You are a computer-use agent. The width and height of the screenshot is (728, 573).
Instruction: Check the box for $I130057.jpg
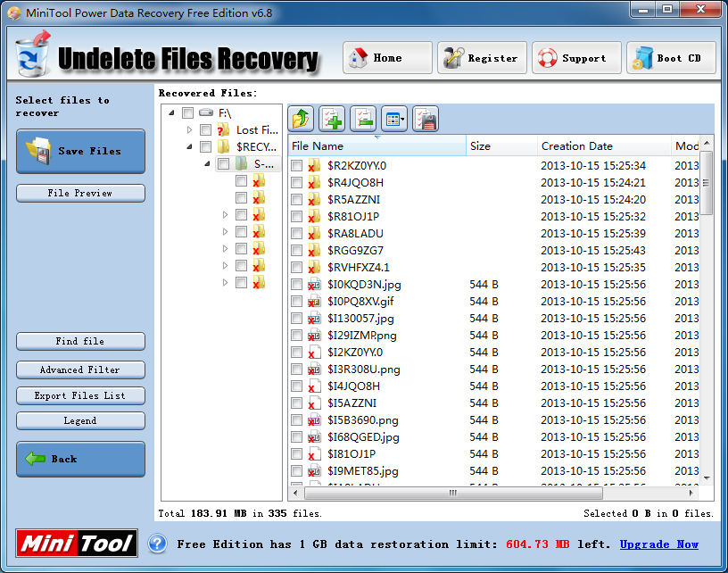(x=296, y=318)
